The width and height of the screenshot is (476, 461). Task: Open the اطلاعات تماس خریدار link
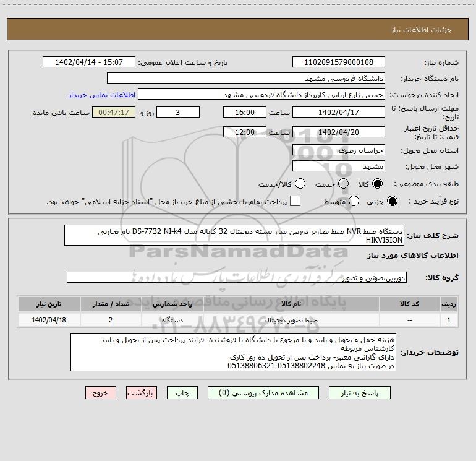click(102, 95)
